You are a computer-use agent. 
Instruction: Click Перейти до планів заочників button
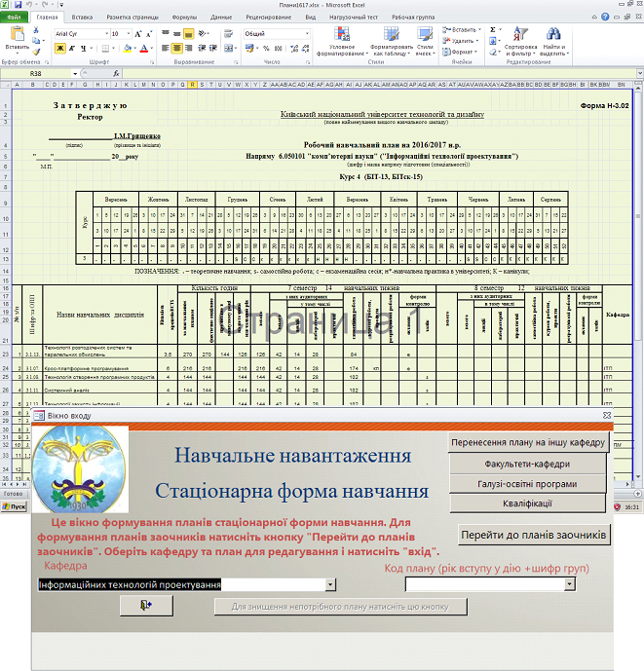tap(534, 535)
